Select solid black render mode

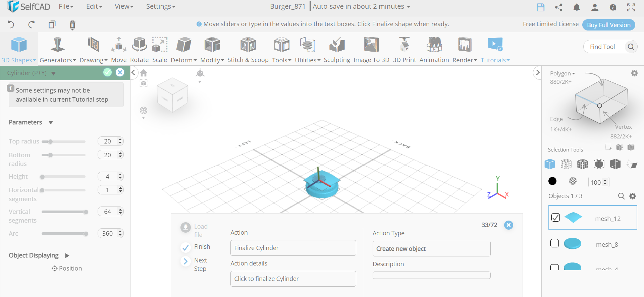coord(552,181)
